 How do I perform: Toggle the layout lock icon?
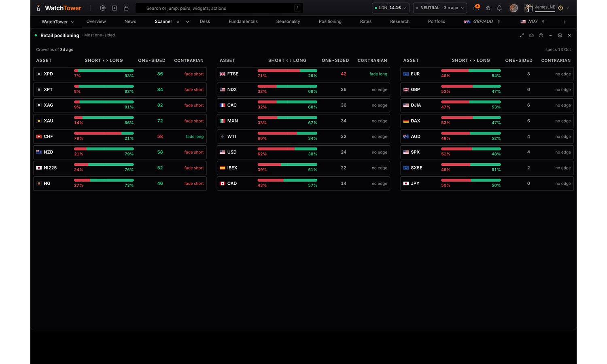126,8
